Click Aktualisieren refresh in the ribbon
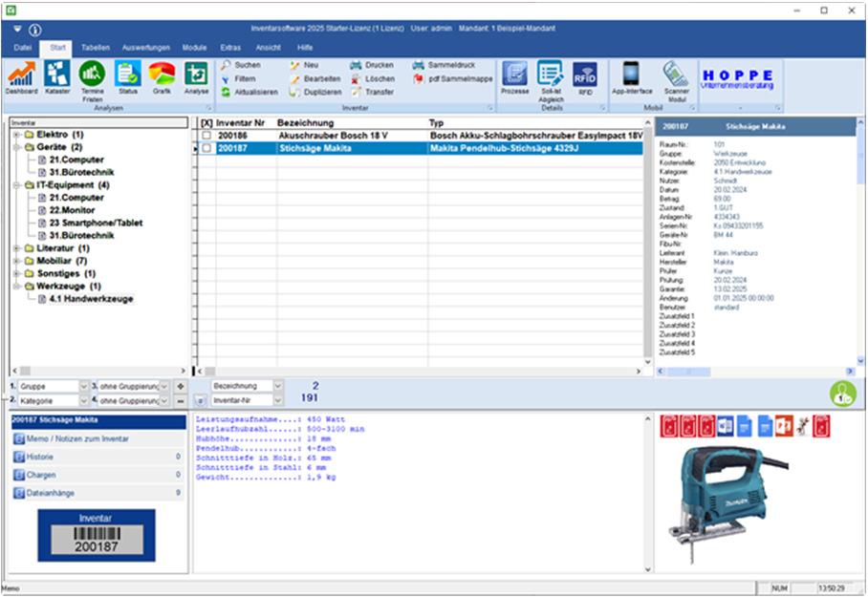This screenshot has width=868, height=597. click(x=250, y=93)
